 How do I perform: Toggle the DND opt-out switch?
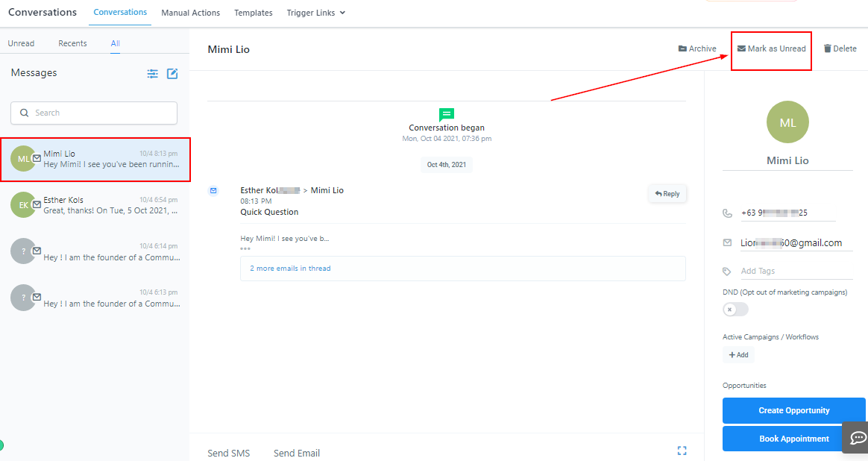(x=735, y=310)
